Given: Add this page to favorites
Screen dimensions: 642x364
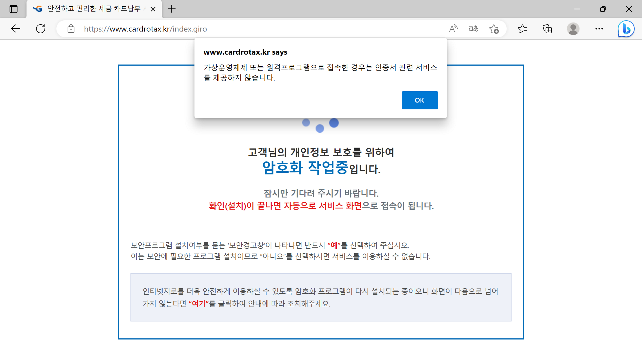Looking at the screenshot, I should 494,29.
